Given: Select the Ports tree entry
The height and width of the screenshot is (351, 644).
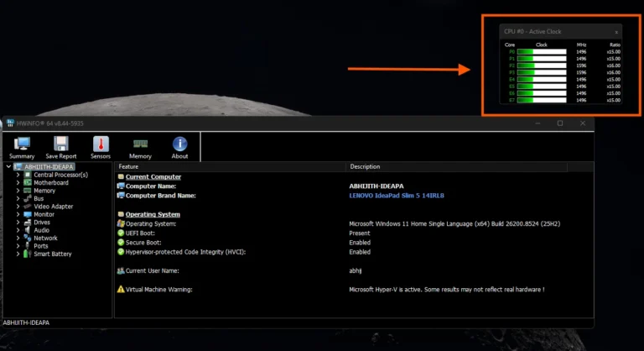Looking at the screenshot, I should pos(40,246).
